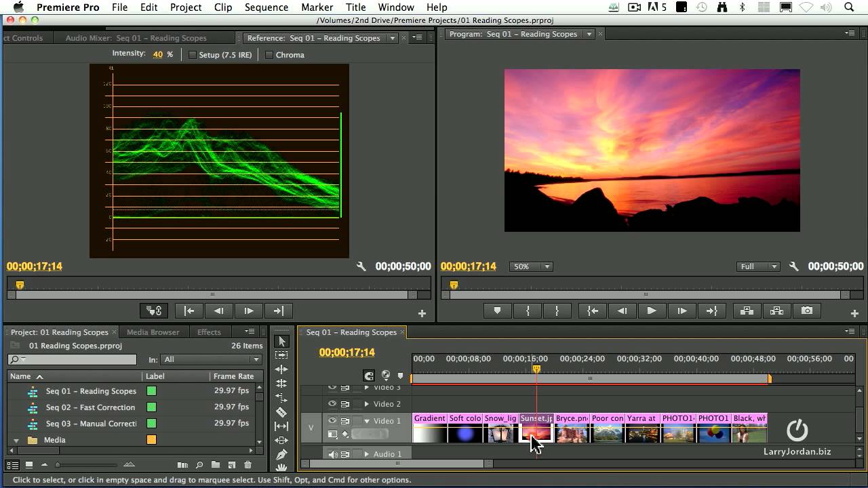
Task: Select the Ripple Edit tool
Action: (282, 369)
